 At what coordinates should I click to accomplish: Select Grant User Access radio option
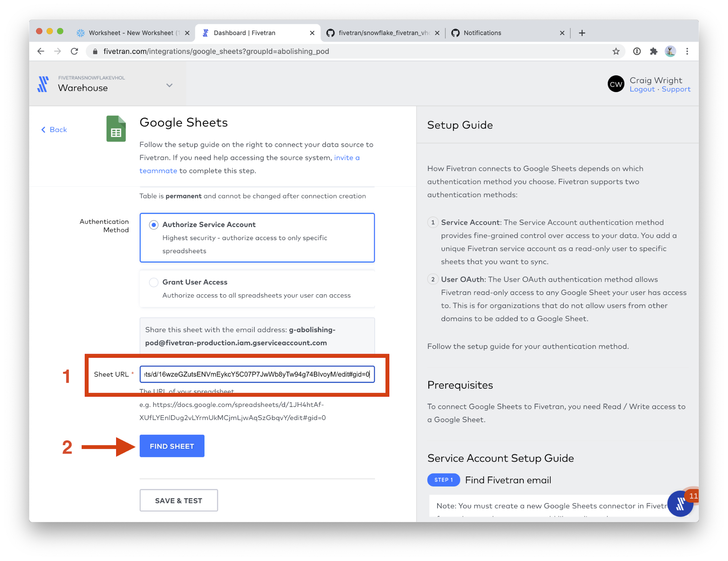[x=154, y=282]
